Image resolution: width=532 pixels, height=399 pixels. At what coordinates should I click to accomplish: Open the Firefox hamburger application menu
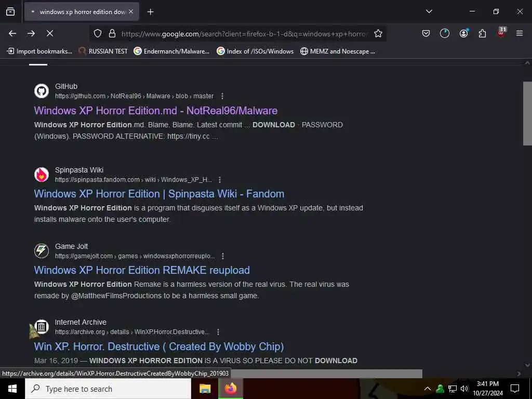(x=520, y=33)
